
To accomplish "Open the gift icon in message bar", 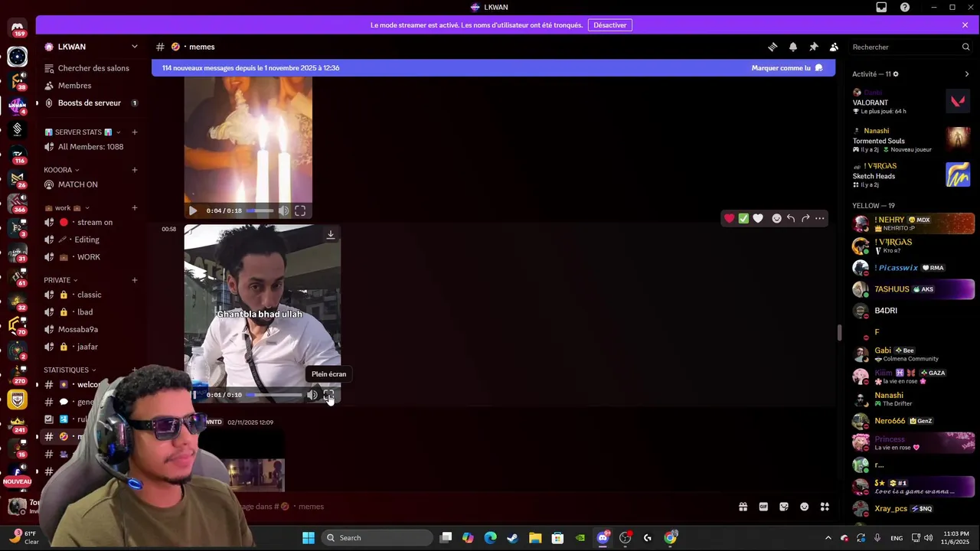I will pyautogui.click(x=743, y=507).
